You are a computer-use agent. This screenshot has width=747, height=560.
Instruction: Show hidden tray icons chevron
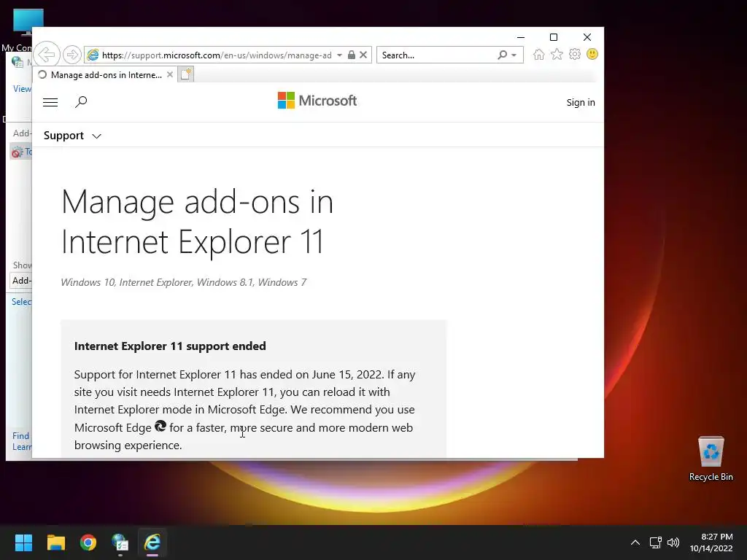tap(635, 542)
